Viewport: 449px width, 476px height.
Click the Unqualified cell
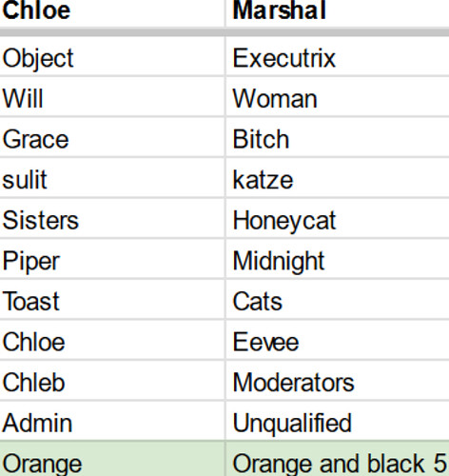(338, 421)
